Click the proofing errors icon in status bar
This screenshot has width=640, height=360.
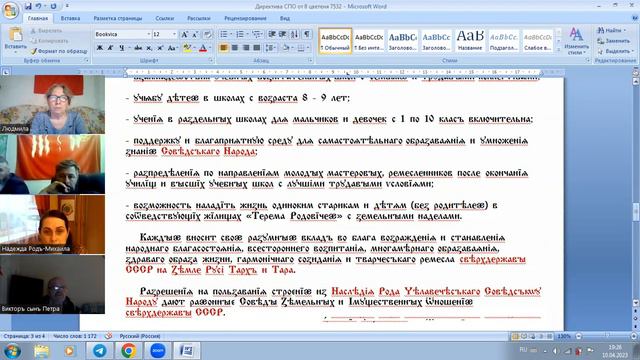click(x=109, y=336)
